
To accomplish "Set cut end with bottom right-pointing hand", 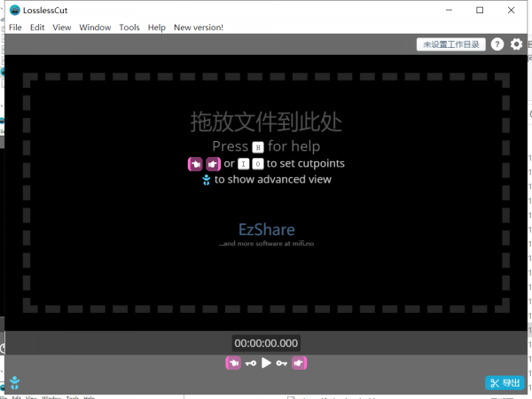I will 299,363.
